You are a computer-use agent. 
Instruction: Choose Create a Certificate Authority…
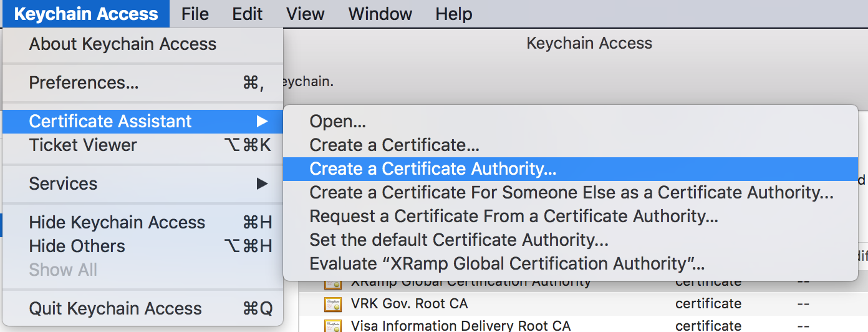click(571, 169)
